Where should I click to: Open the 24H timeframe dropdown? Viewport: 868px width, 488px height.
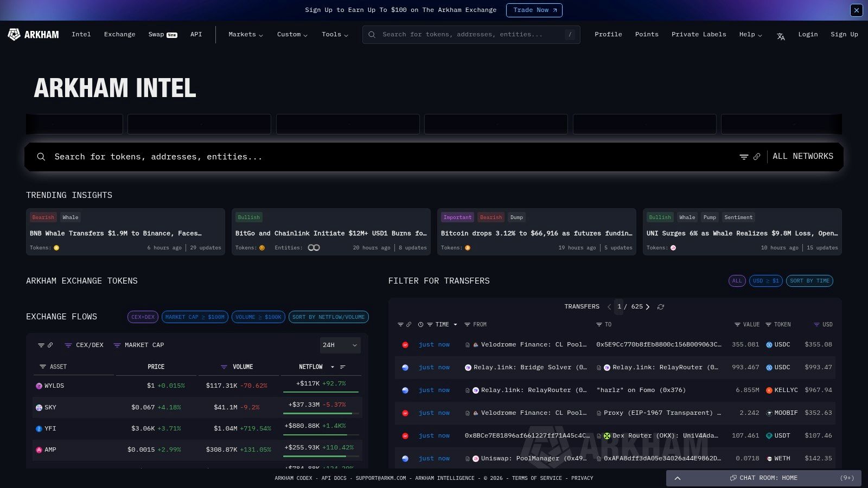coord(340,345)
